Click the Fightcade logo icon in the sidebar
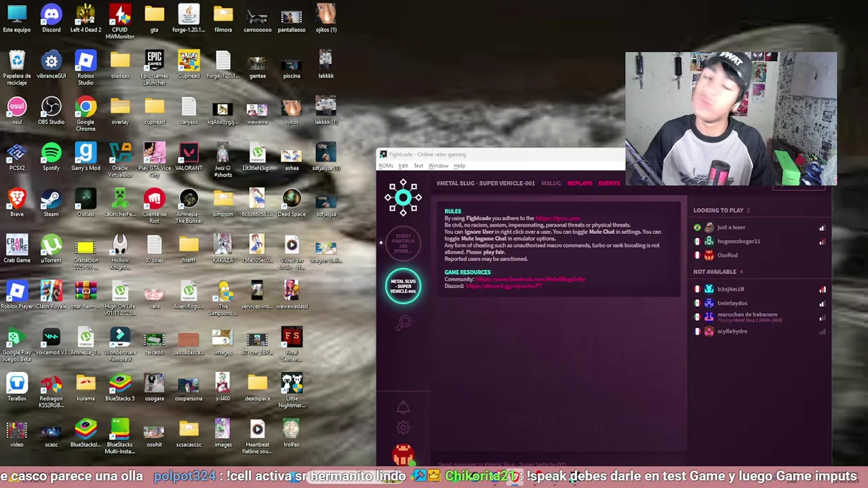 (403, 197)
